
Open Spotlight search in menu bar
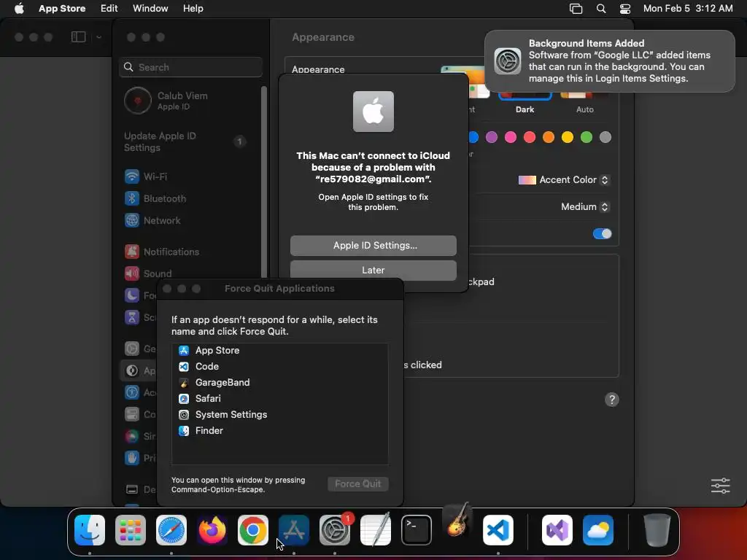(x=601, y=9)
